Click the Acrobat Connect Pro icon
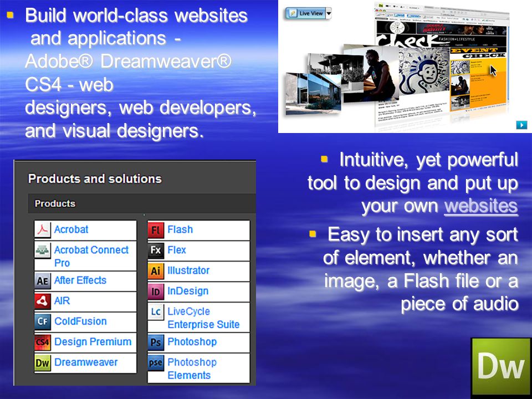Image resolution: width=532 pixels, height=399 pixels. pos(43,250)
